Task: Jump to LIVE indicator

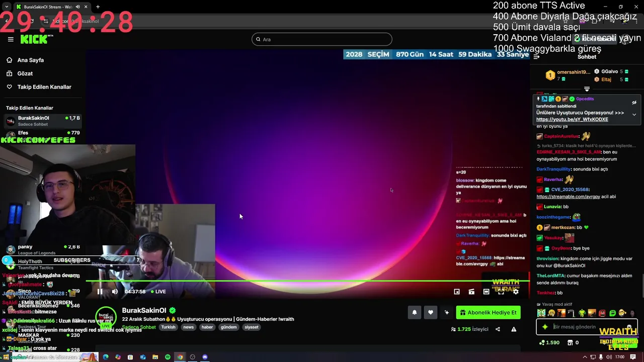Action: 158,292
